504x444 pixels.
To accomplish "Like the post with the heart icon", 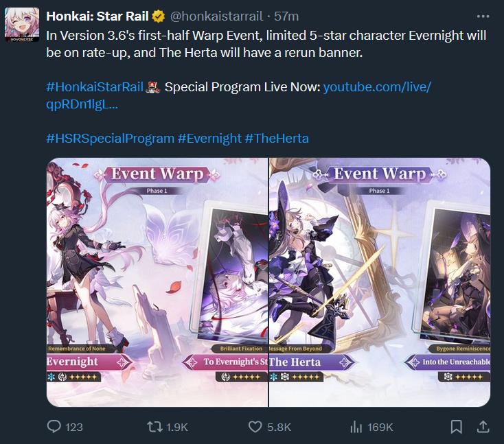I will tap(255, 427).
